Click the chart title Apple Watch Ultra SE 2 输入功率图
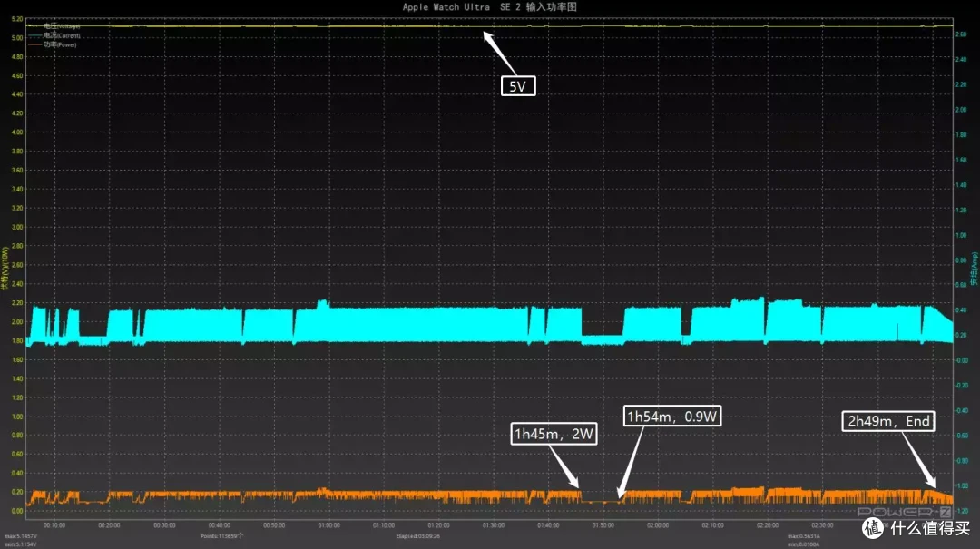Viewport: 980px width, 549px height. coord(489,7)
